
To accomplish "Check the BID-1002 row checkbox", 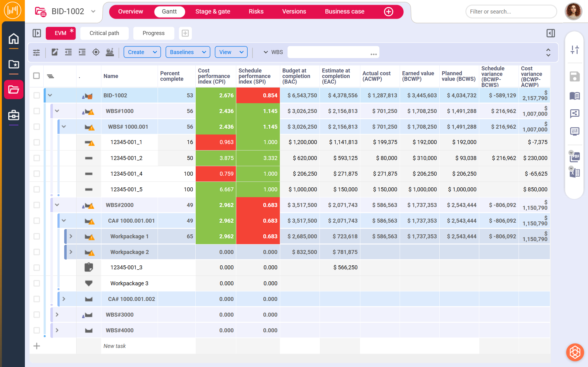I will pyautogui.click(x=37, y=96).
